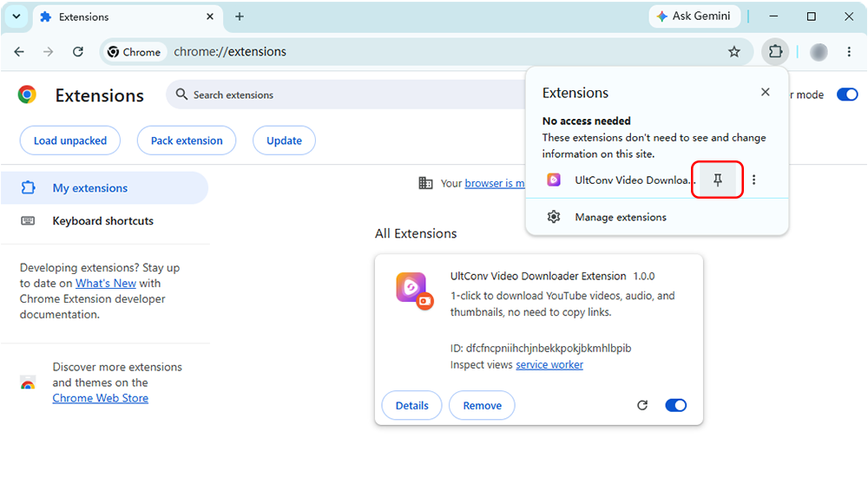The height and width of the screenshot is (484, 868).
Task: Close the Extensions popup panel
Action: pyautogui.click(x=765, y=92)
